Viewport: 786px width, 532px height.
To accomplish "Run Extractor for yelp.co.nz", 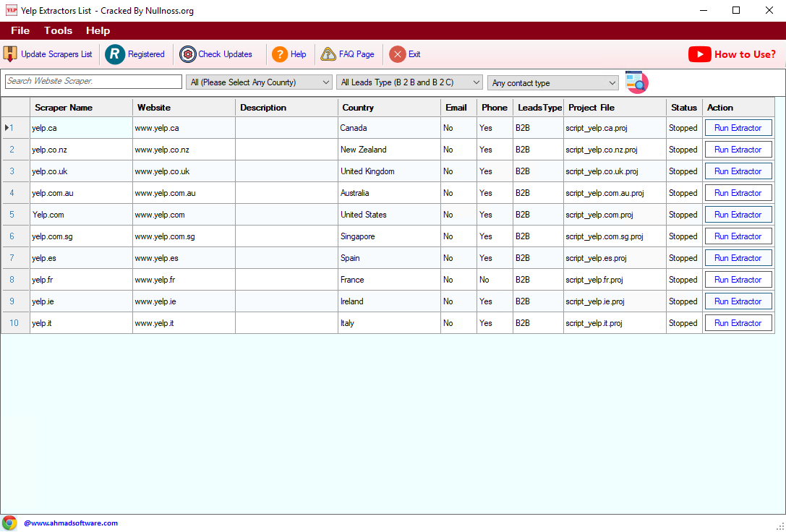I will (738, 150).
